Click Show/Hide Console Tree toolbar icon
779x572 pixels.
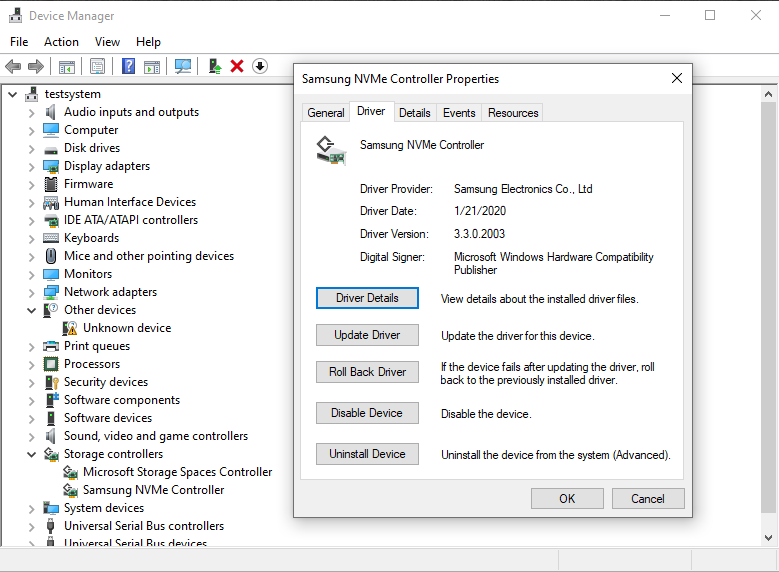tap(67, 66)
